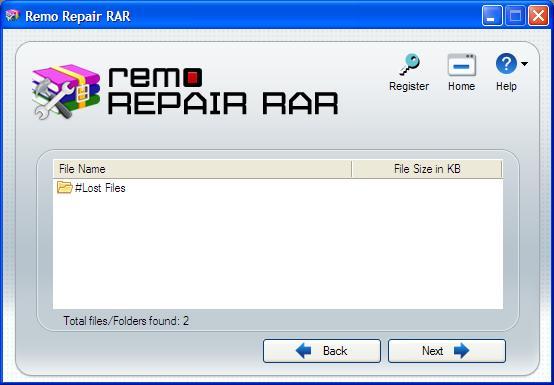Expand the Help dropdown arrow
554x385 pixels.
(x=524, y=64)
